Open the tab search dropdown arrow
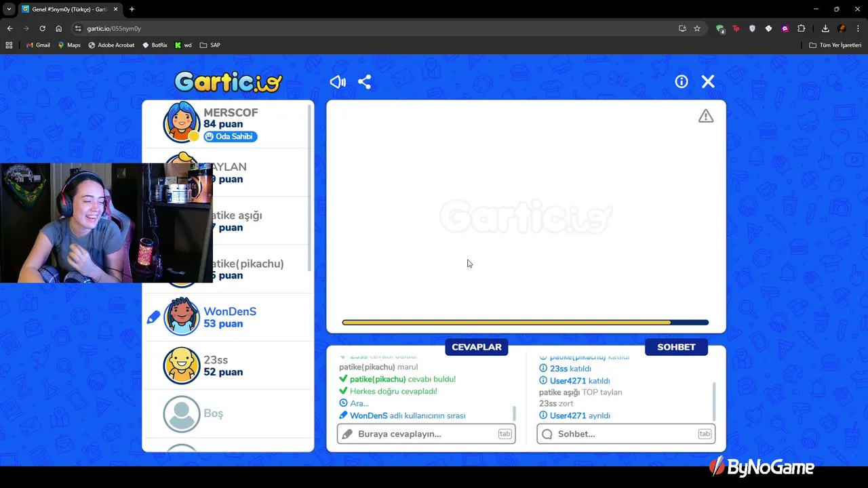The image size is (868, 488). (x=9, y=9)
